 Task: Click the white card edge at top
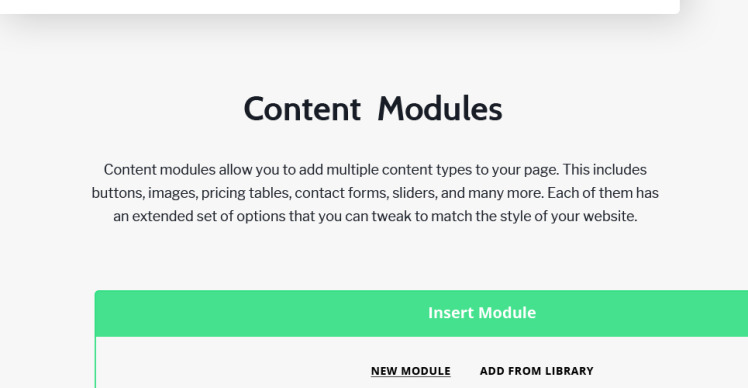coord(340,6)
